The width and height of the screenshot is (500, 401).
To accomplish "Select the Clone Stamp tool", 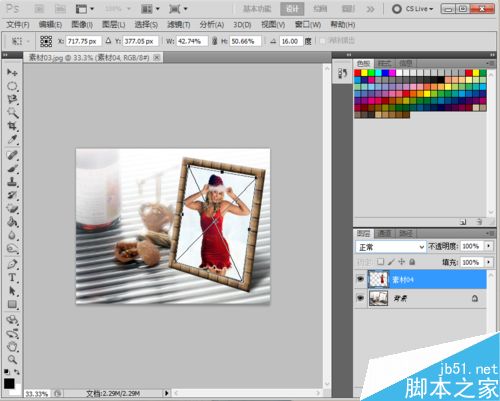I will pos(12,182).
